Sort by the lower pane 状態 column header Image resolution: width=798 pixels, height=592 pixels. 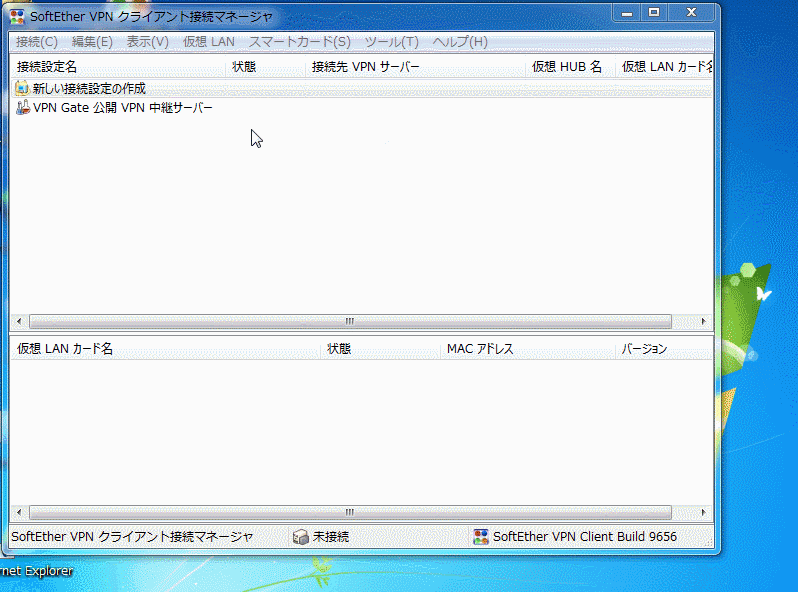pos(381,349)
